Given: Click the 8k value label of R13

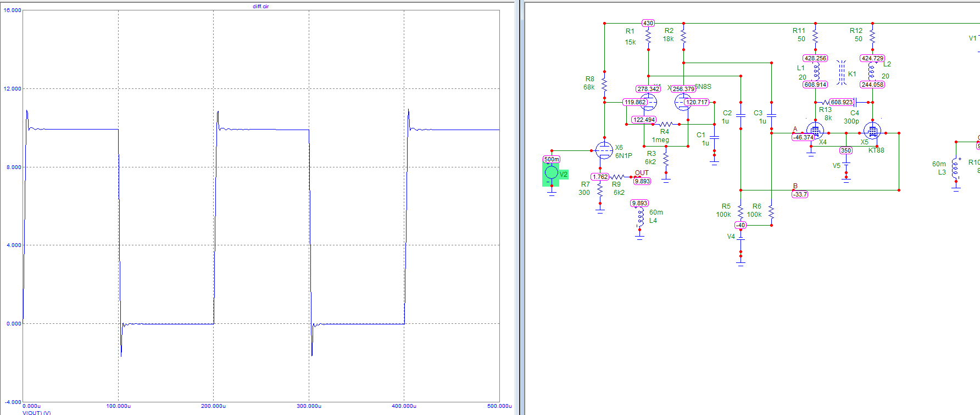Looking at the screenshot, I should pyautogui.click(x=828, y=118).
